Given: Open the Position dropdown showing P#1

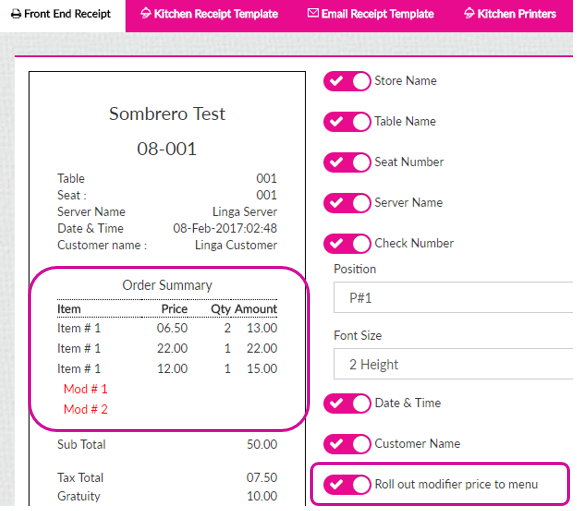Looking at the screenshot, I should (453, 298).
